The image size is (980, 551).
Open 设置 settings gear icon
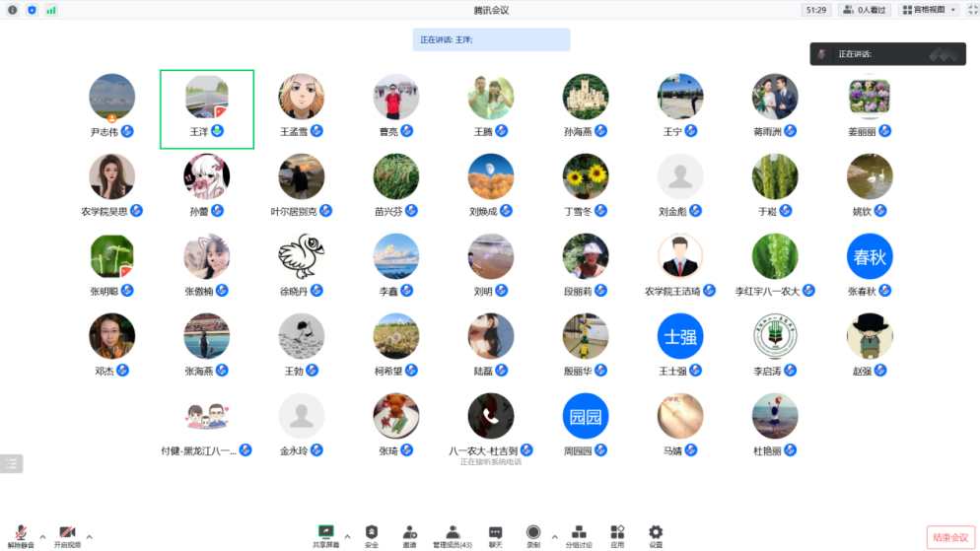click(656, 533)
